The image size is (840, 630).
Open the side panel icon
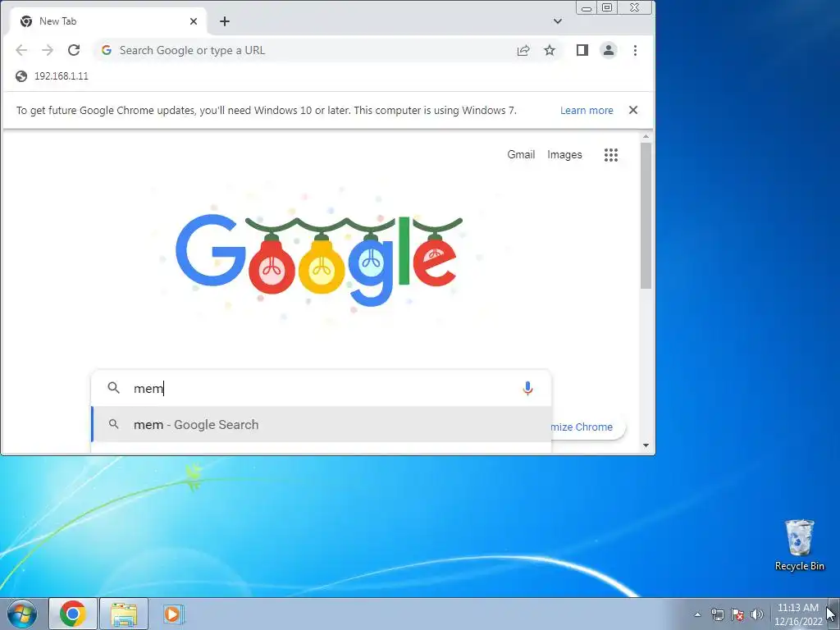(582, 50)
